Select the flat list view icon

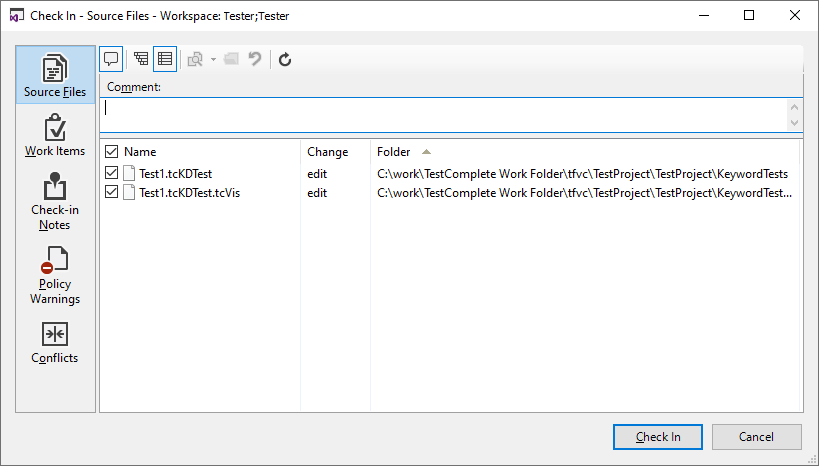(165, 59)
